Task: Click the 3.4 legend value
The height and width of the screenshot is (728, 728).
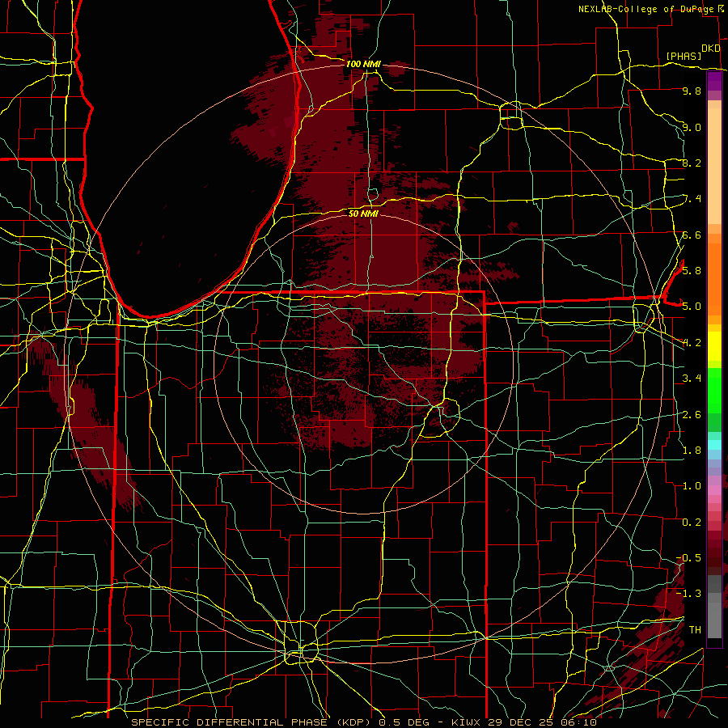Action: (x=692, y=379)
